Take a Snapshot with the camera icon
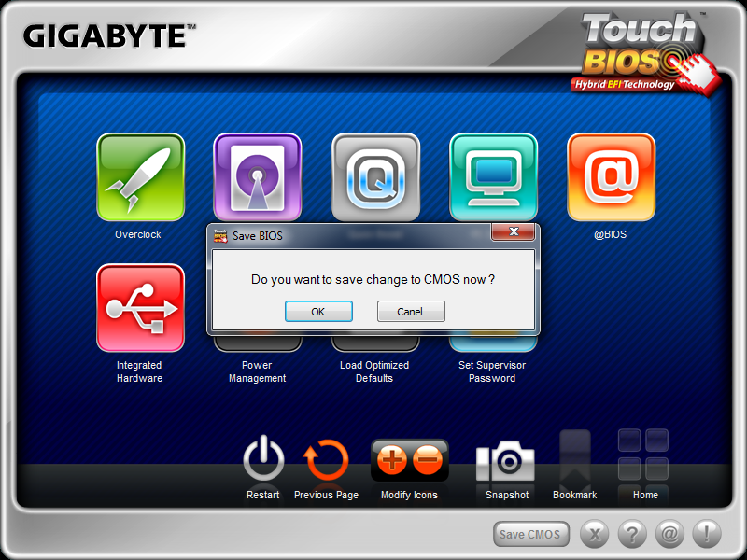747x560 pixels. pos(505,460)
